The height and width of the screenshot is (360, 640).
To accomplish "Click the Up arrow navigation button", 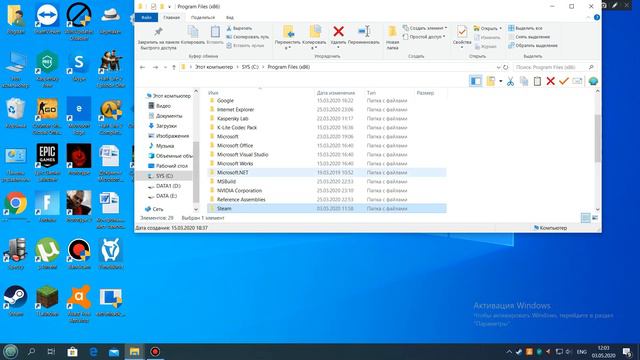I will 174,67.
